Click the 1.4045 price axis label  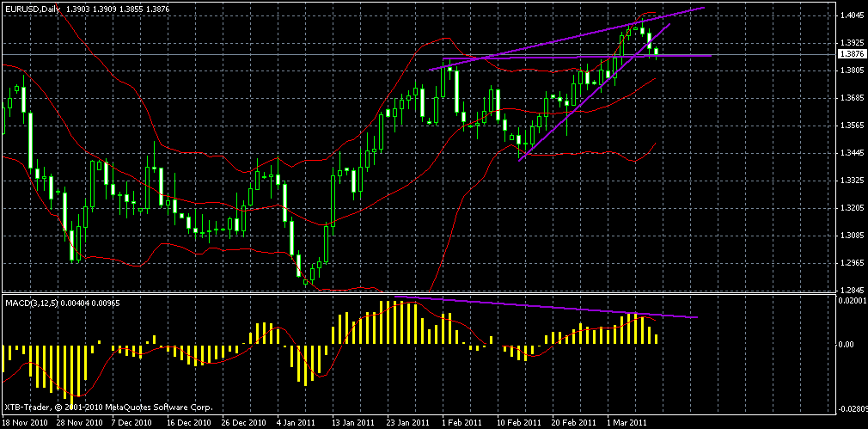[x=852, y=15]
